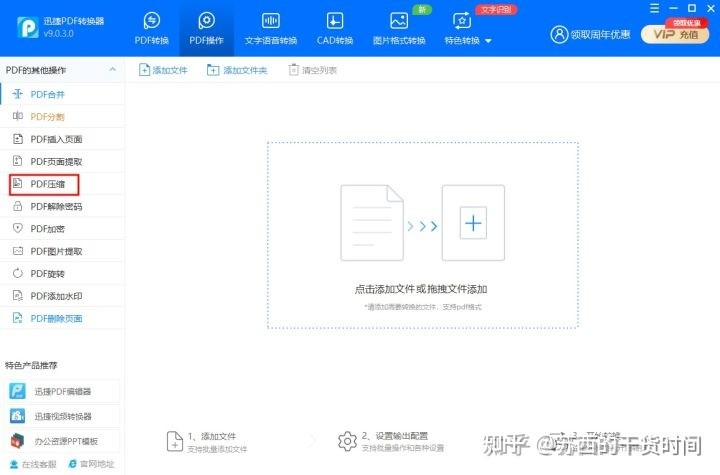This screenshot has width=720, height=475.
Task: Switch to the 文字语音转换 tab
Action: 270,29
